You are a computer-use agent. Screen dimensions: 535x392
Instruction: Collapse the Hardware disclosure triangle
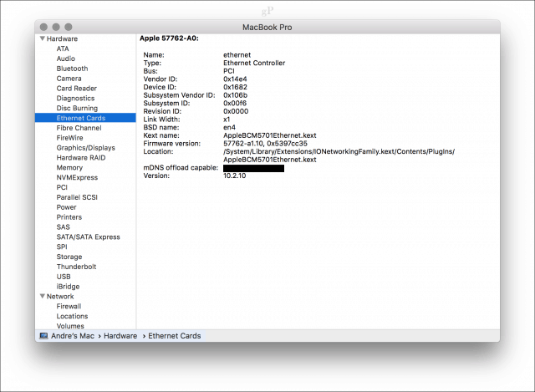[x=43, y=38]
